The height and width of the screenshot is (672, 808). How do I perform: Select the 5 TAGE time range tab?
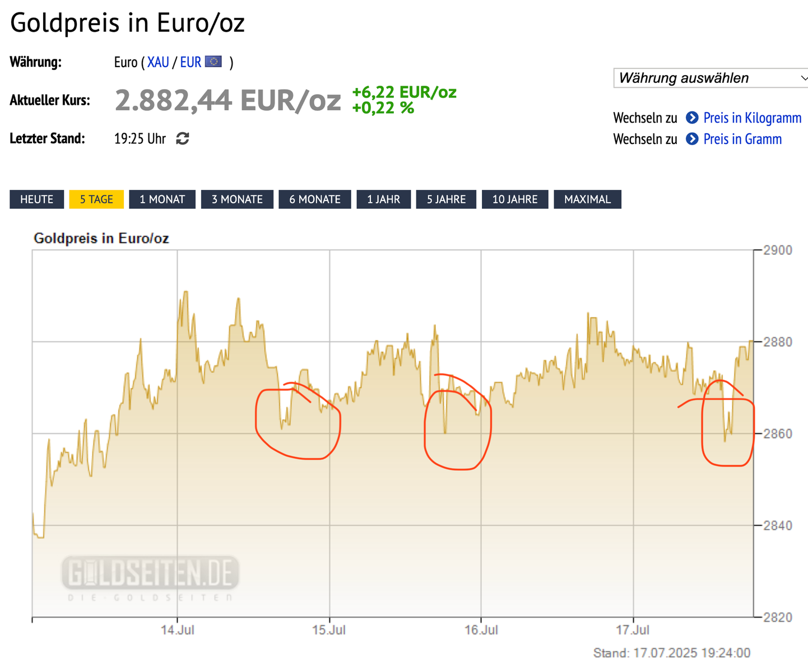(x=96, y=199)
